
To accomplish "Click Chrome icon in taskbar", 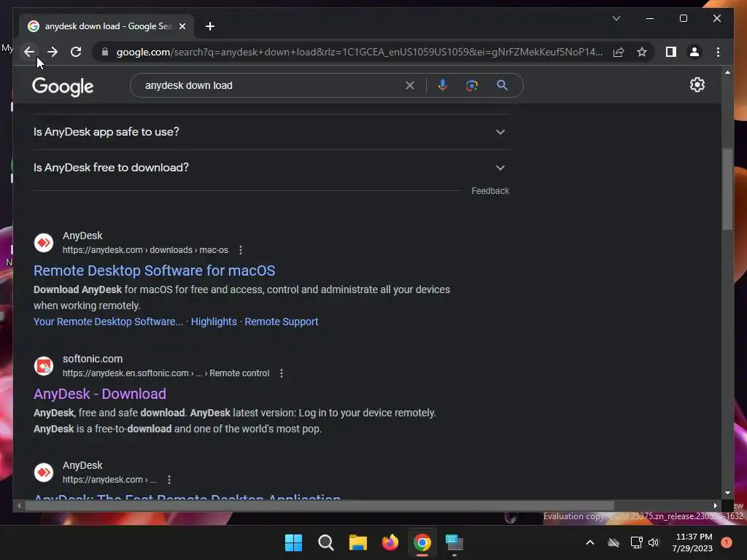I will 422,542.
